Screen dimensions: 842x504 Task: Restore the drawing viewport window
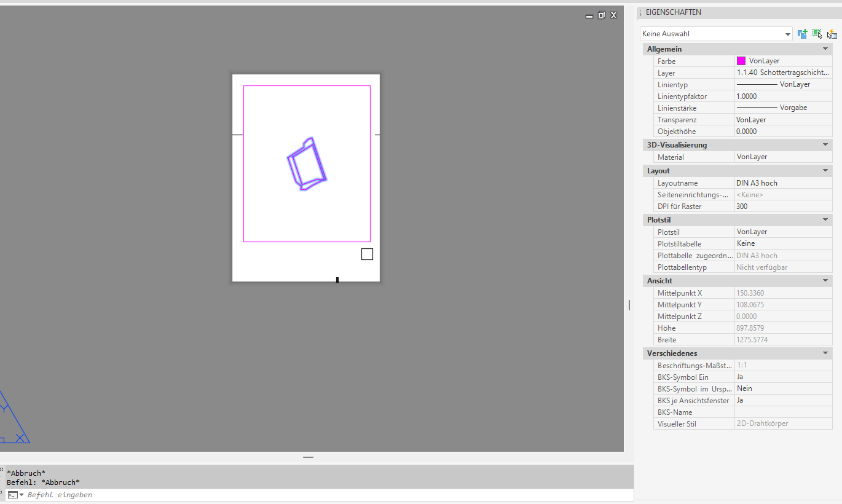tap(602, 15)
